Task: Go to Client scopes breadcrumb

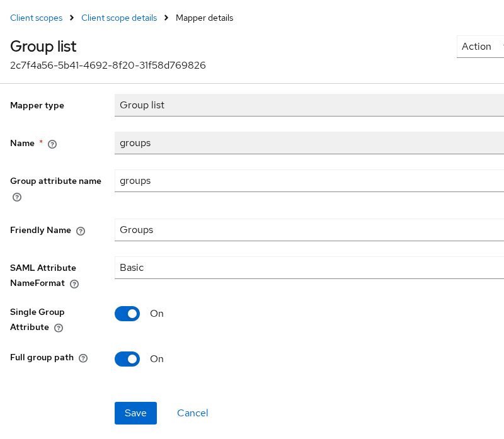Action: [x=37, y=18]
